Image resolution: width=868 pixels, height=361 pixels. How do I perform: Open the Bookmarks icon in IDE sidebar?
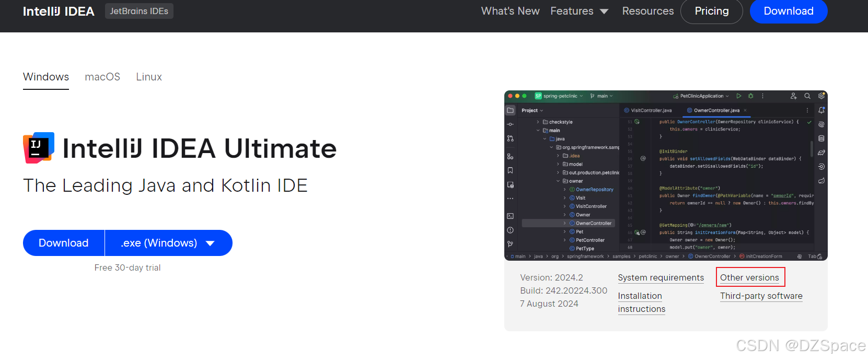pos(511,170)
